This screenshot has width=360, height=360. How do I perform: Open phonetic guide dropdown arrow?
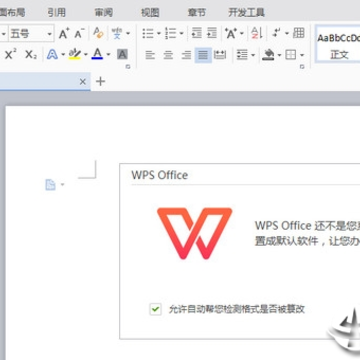pos(128,34)
